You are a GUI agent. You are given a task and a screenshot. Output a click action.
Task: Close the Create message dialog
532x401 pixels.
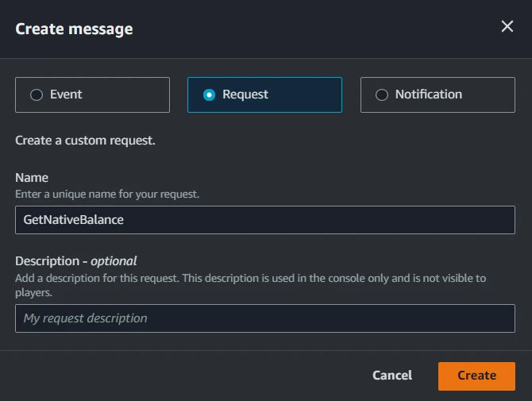pyautogui.click(x=507, y=27)
